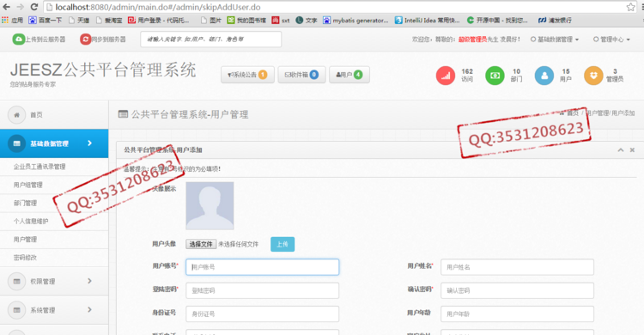Click the blue 上传 upload button
This screenshot has width=644, height=335.
tap(283, 244)
